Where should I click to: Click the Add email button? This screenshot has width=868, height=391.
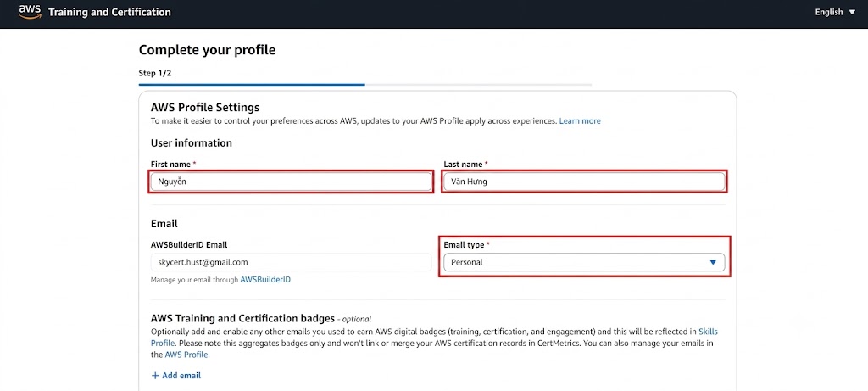(x=176, y=376)
